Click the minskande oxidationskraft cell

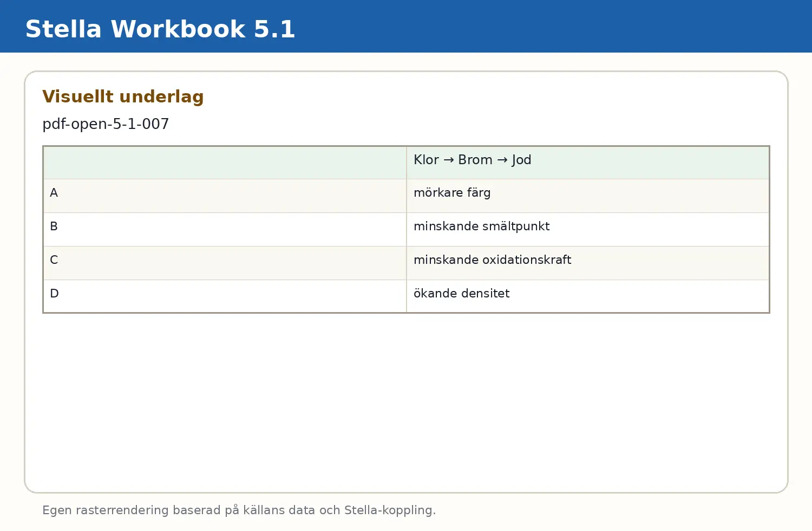(x=588, y=263)
